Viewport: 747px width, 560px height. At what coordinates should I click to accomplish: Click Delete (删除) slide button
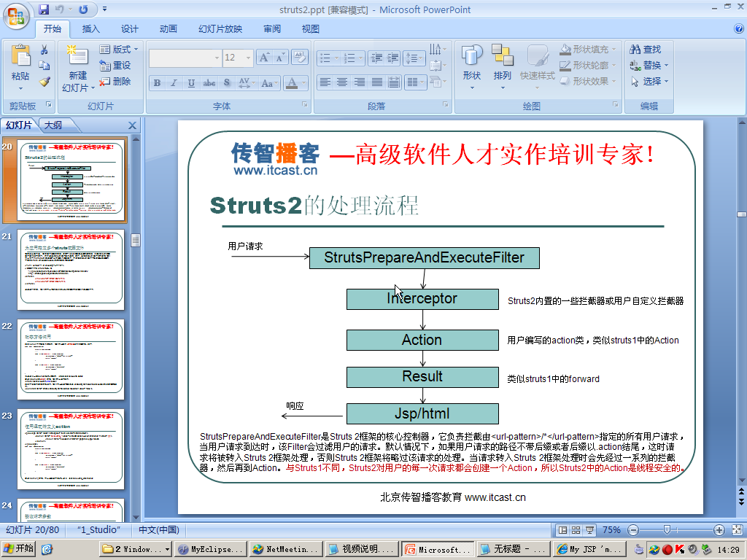115,82
